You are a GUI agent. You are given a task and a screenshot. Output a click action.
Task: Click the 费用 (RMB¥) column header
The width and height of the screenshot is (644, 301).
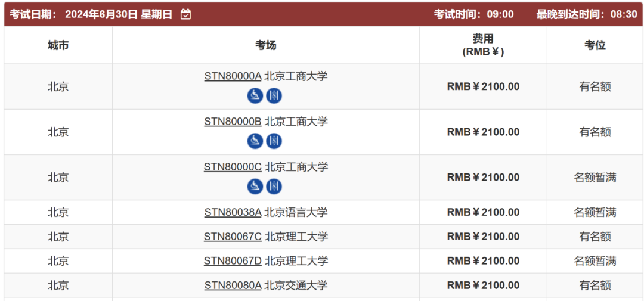pyautogui.click(x=483, y=45)
